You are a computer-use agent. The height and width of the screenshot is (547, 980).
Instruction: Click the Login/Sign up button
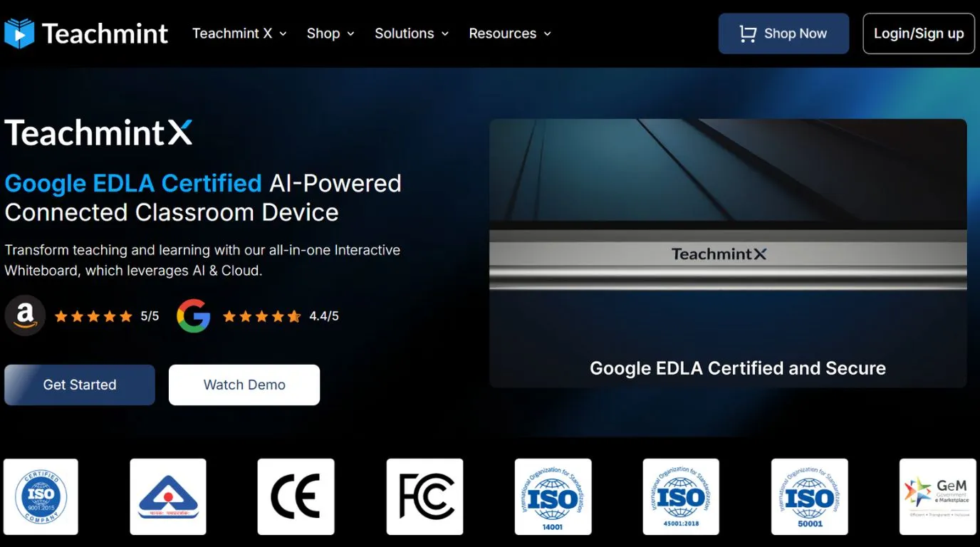(918, 33)
